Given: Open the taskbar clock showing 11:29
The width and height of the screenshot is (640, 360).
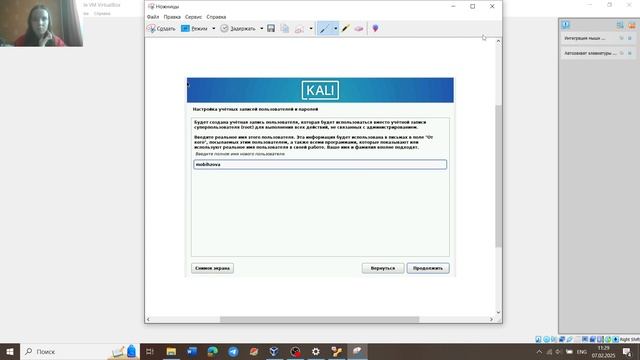Looking at the screenshot, I should click(603, 351).
